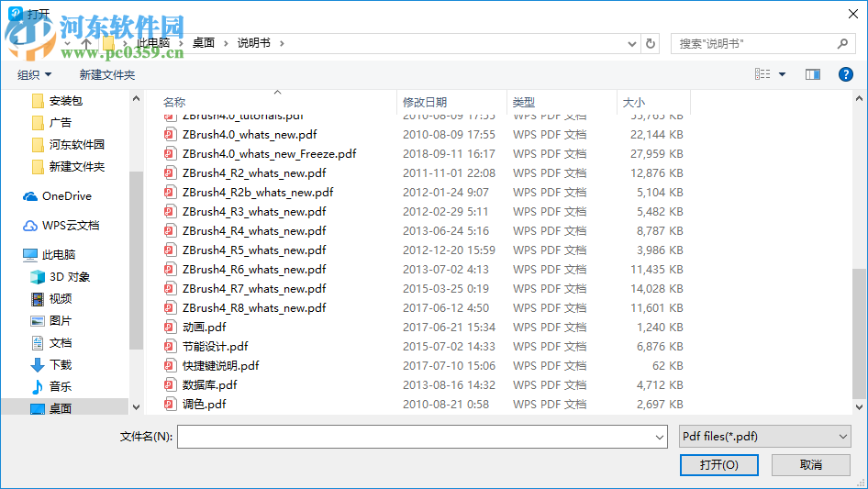Image resolution: width=868 pixels, height=489 pixels.
Task: Click the sidebar scroll-down arrow
Action: coord(136,407)
